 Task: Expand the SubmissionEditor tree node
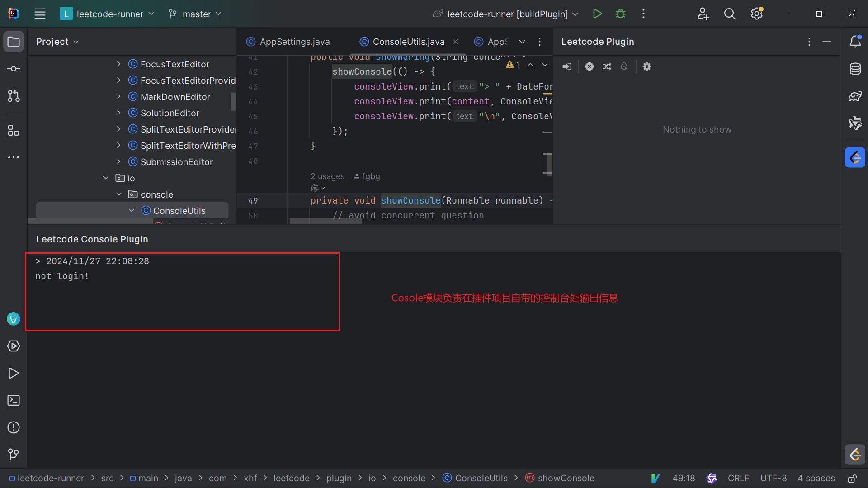pos(118,162)
